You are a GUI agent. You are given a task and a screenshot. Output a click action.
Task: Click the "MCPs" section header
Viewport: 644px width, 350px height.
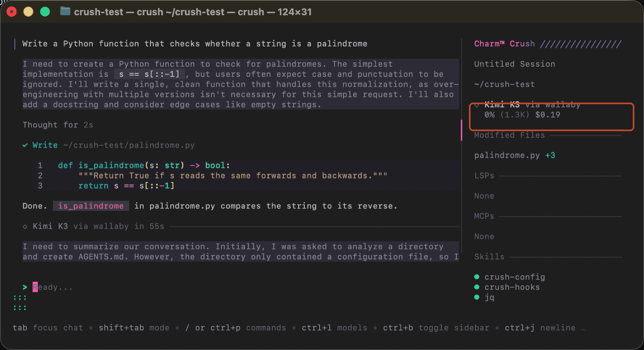pyautogui.click(x=484, y=216)
